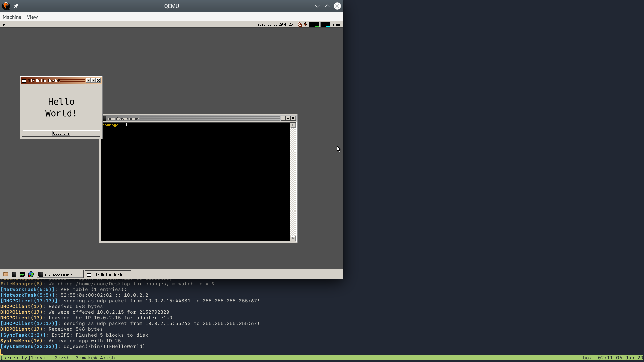Open the View menu

tap(32, 17)
